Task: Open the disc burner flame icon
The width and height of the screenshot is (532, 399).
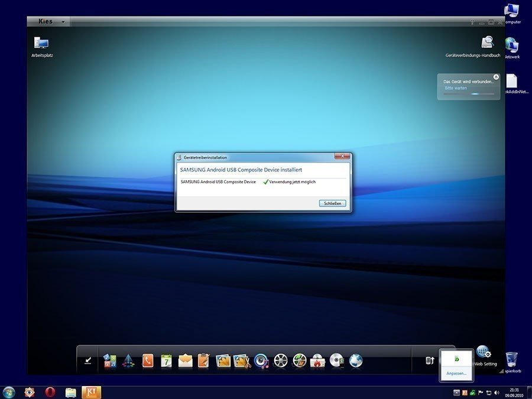Action: tap(317, 361)
